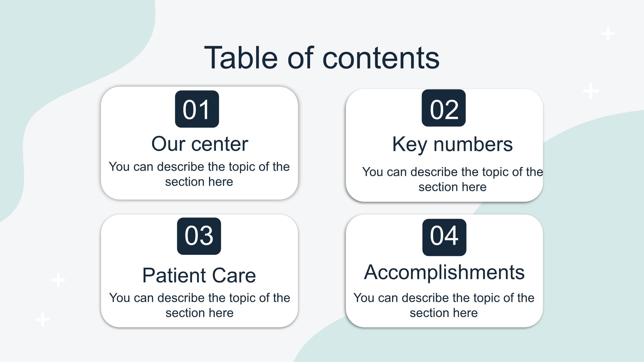Click the plus sign left of Patient Care card
Screen dimensions: 644x362
point(58,280)
